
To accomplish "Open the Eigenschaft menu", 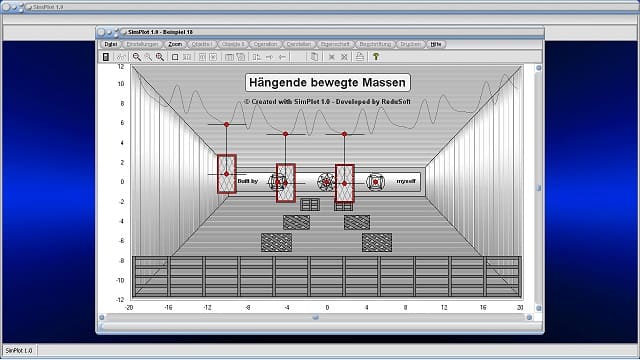I will [x=335, y=44].
